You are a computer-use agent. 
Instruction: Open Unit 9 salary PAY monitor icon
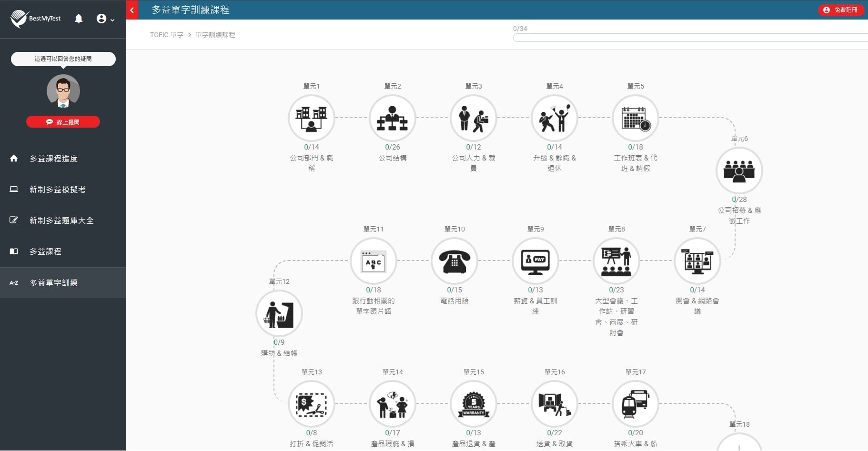[535, 261]
